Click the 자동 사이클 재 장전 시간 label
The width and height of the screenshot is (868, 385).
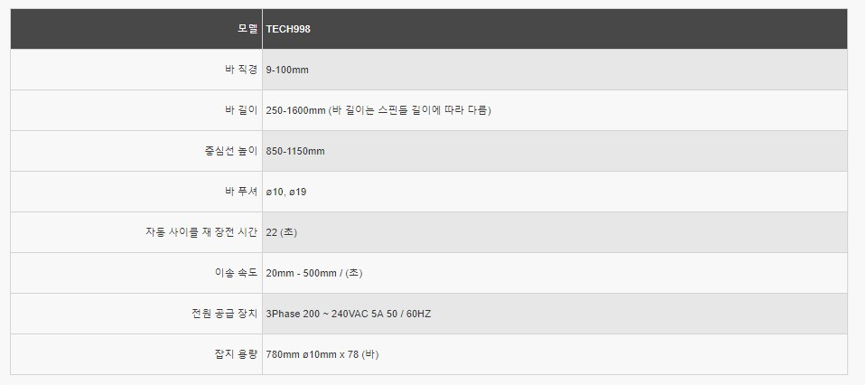tap(201, 232)
